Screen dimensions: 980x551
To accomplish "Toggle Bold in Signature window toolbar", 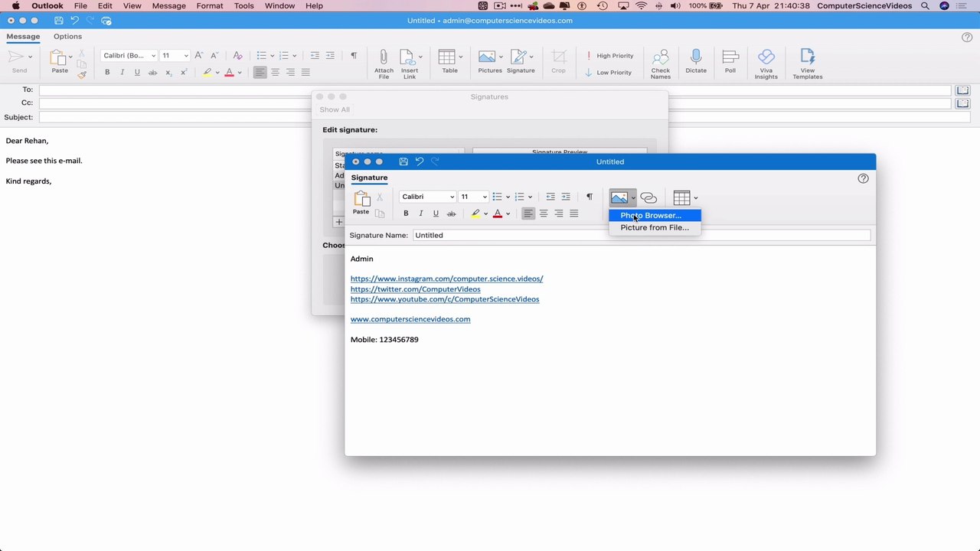I will tap(406, 214).
